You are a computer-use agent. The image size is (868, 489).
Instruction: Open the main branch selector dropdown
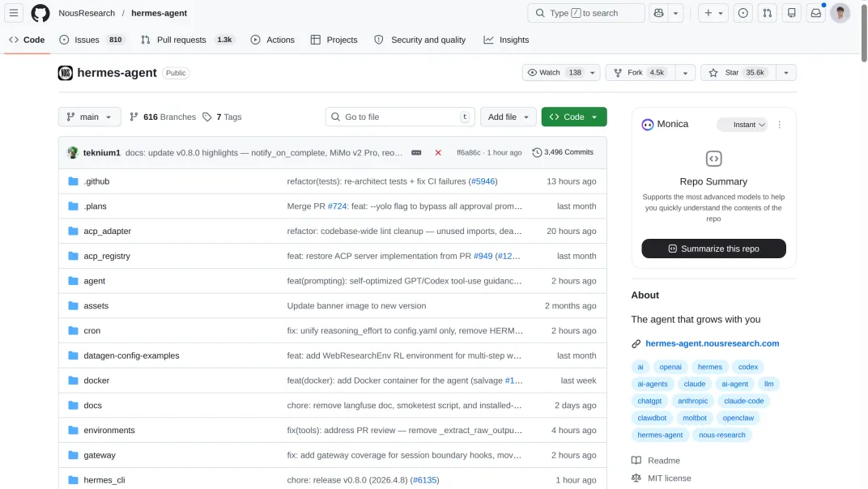tap(89, 117)
